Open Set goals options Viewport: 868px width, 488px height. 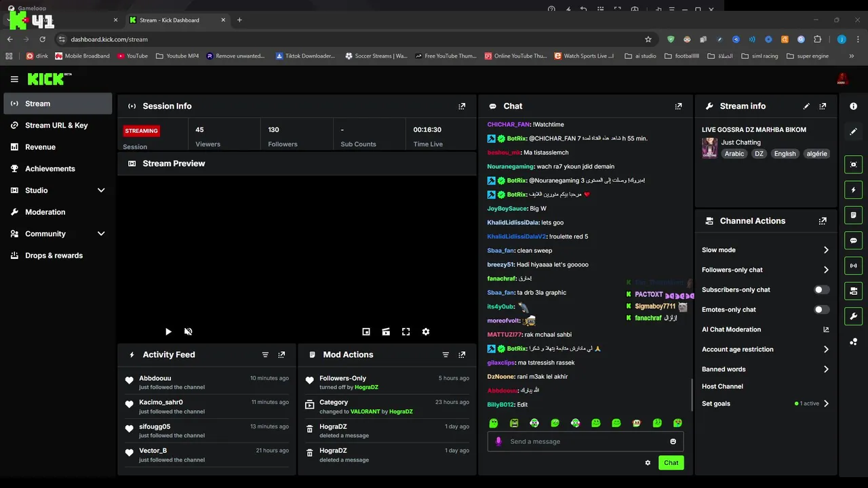766,403
